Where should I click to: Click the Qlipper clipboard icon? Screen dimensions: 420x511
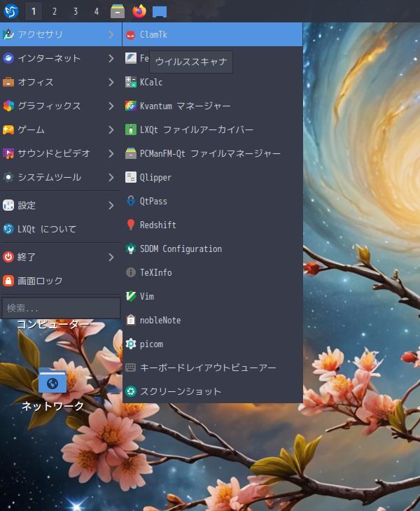(131, 177)
